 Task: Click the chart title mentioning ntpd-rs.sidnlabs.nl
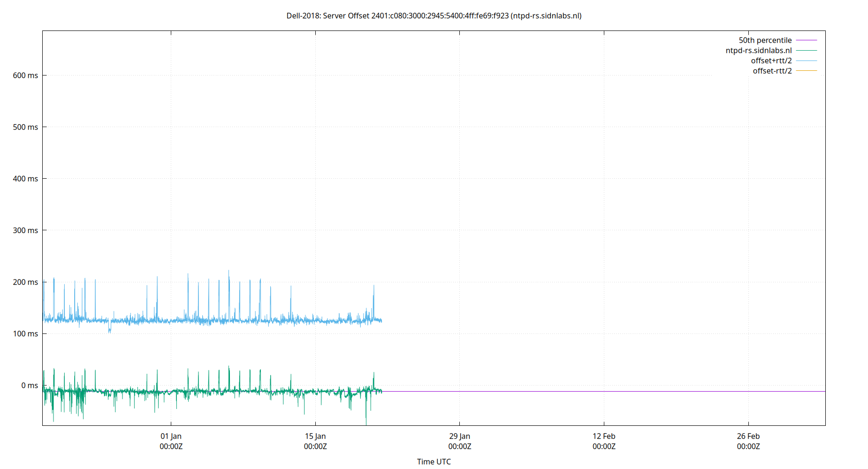coord(434,15)
